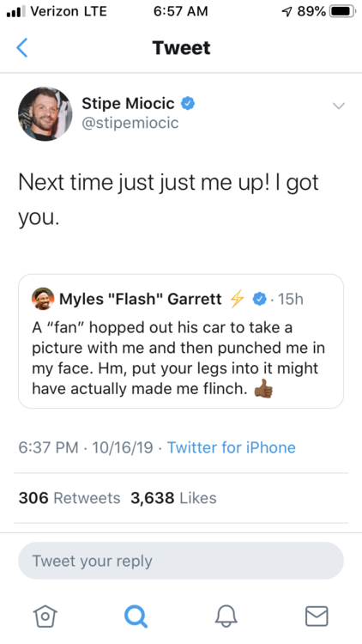Open the Messages envelope tab

317,617
